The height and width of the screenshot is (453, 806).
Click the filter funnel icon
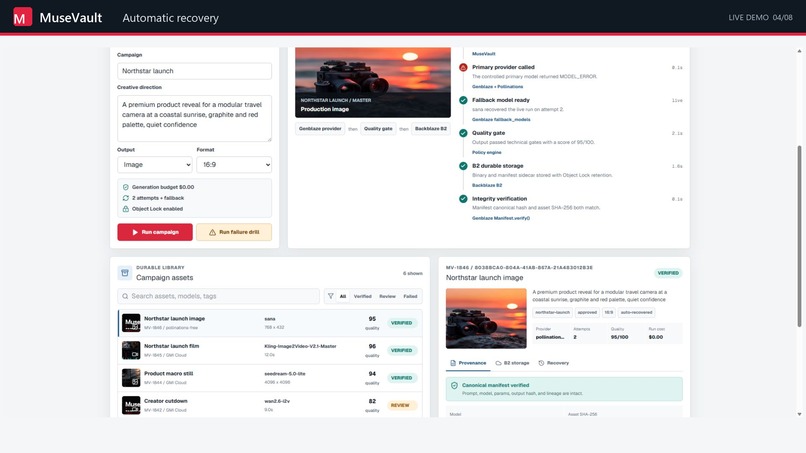click(331, 296)
